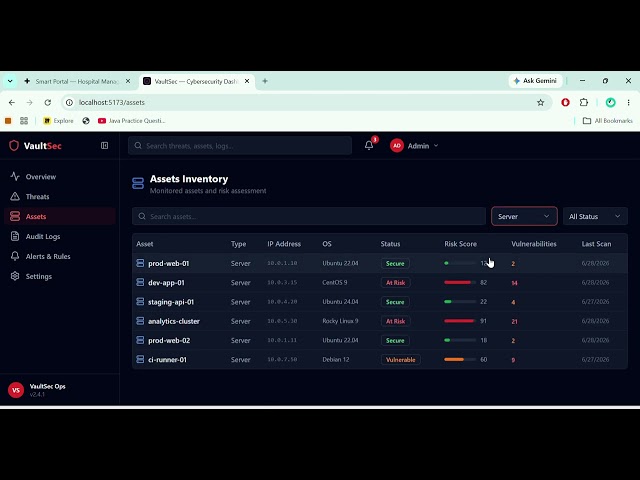The height and width of the screenshot is (480, 640).
Task: Click the server icon beside staging-api-01
Action: pyautogui.click(x=140, y=302)
